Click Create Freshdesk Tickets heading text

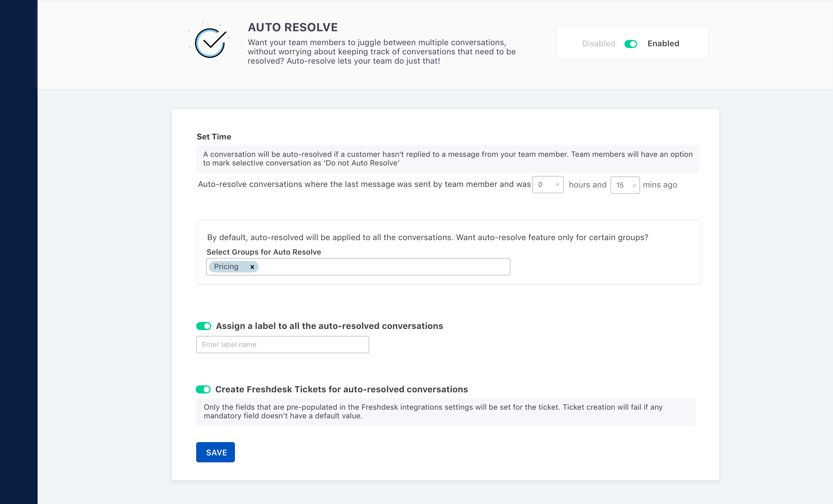[341, 389]
